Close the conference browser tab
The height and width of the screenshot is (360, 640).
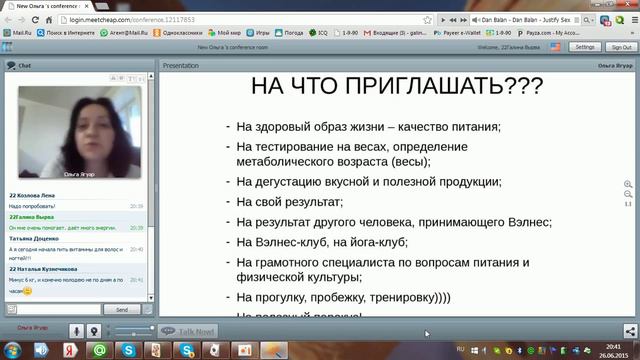pos(87,6)
